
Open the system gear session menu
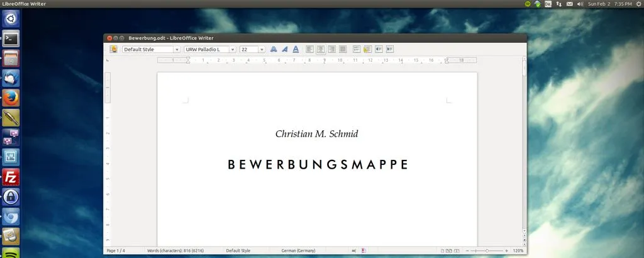coord(638,4)
